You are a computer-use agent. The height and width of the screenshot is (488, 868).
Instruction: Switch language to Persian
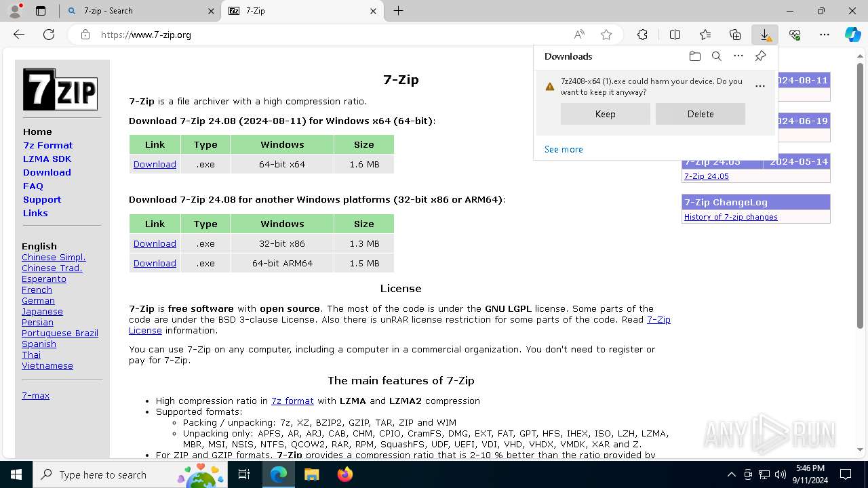37,322
